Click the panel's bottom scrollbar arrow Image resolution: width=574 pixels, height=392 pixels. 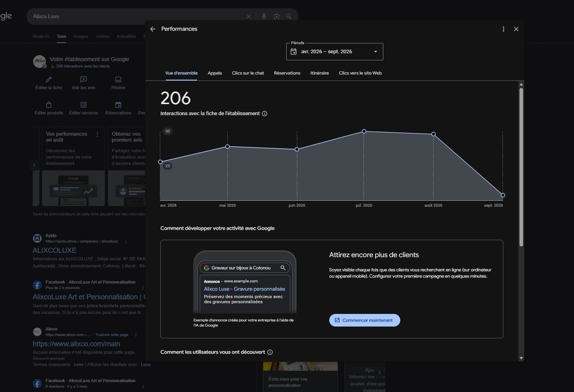pos(521,358)
